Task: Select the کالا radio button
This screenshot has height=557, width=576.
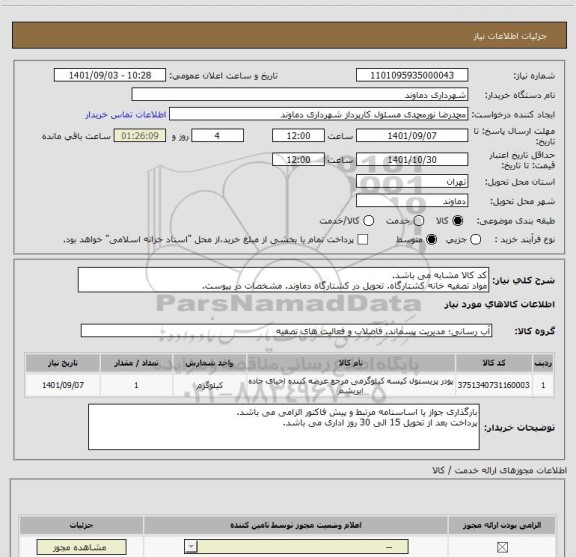Action: coord(458,220)
